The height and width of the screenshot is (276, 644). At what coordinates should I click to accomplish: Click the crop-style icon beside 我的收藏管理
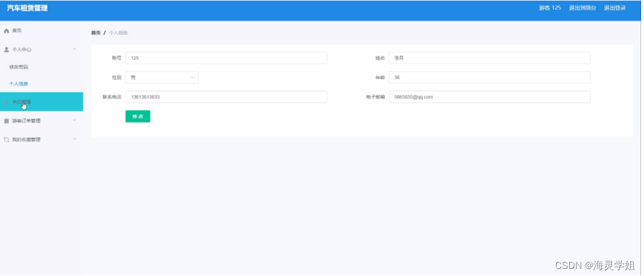pyautogui.click(x=6, y=140)
